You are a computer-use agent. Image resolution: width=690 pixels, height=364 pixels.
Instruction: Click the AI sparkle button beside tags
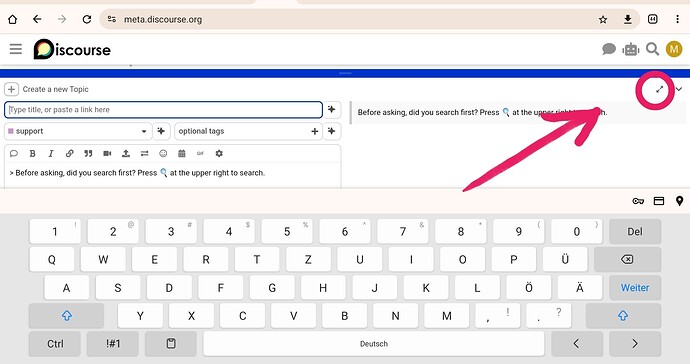point(332,131)
